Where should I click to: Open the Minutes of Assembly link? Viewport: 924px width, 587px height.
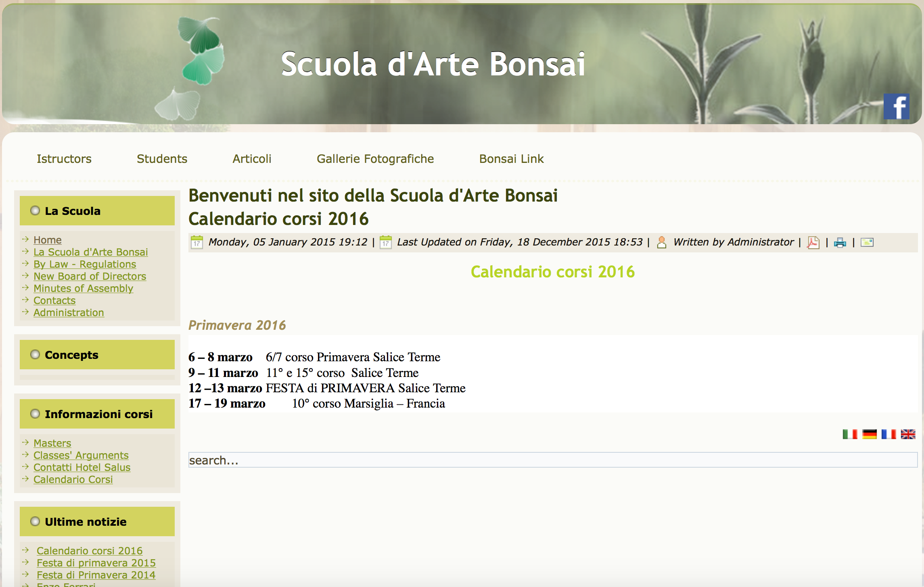[83, 288]
